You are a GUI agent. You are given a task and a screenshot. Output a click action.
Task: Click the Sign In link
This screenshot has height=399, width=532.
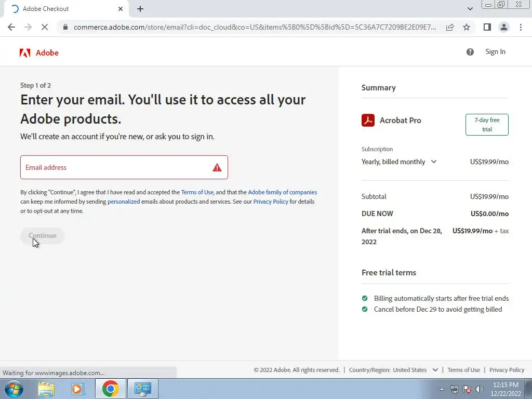coord(495,51)
